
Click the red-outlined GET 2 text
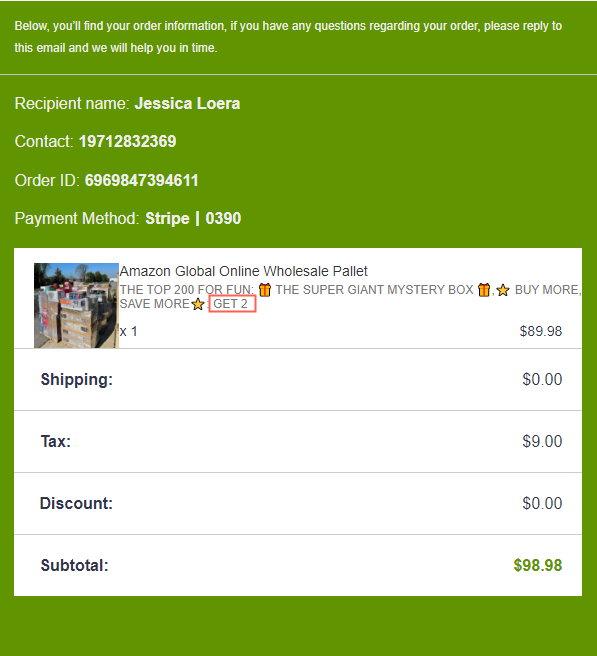tap(232, 304)
